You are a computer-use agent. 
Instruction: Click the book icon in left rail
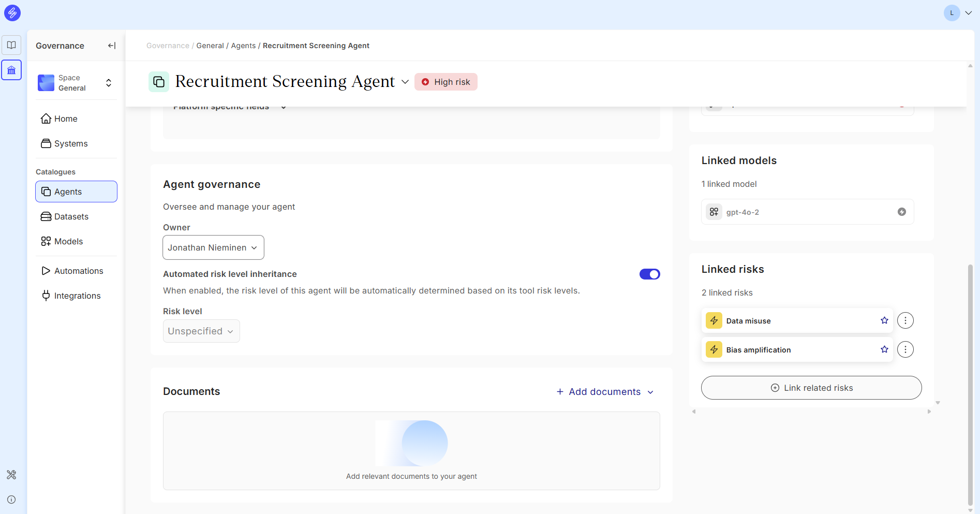(11, 45)
